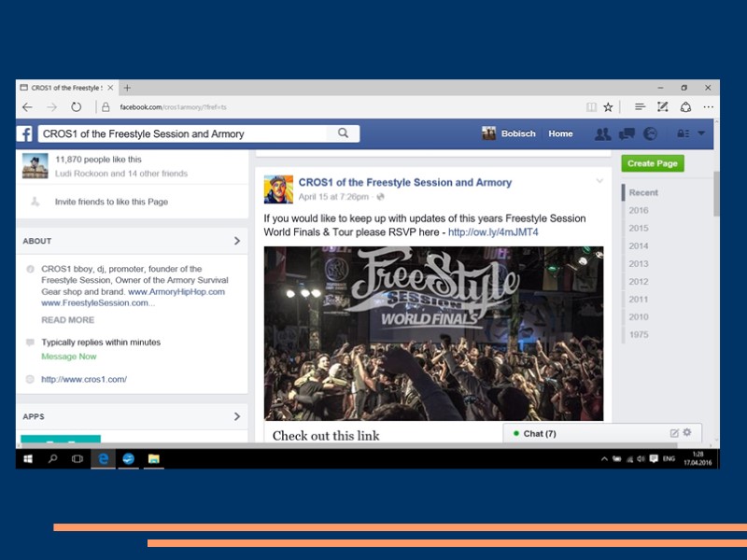This screenshot has width=747, height=560.
Task: Click the padlock icon in address bar
Action: point(106,107)
